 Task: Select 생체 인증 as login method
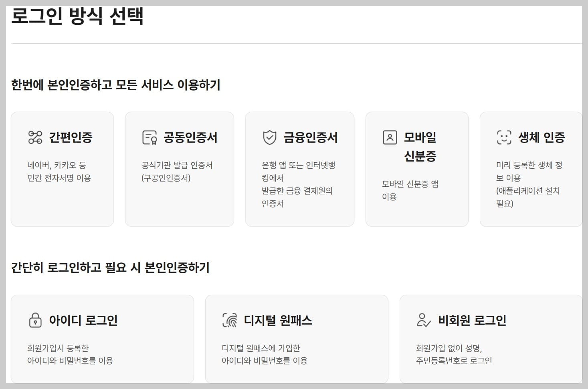pyautogui.click(x=531, y=168)
